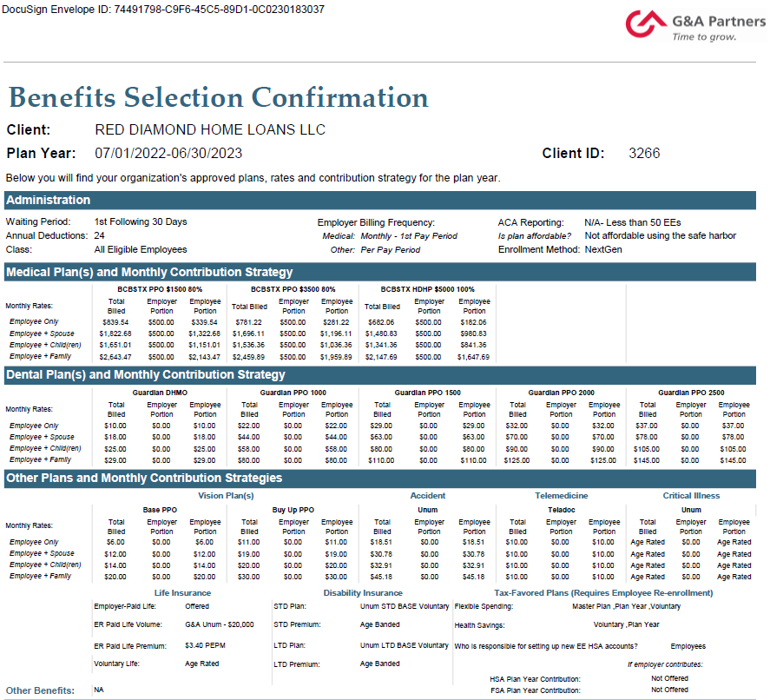The height and width of the screenshot is (700, 770).
Task: Click the Life Insurance heading
Action: 182,593
